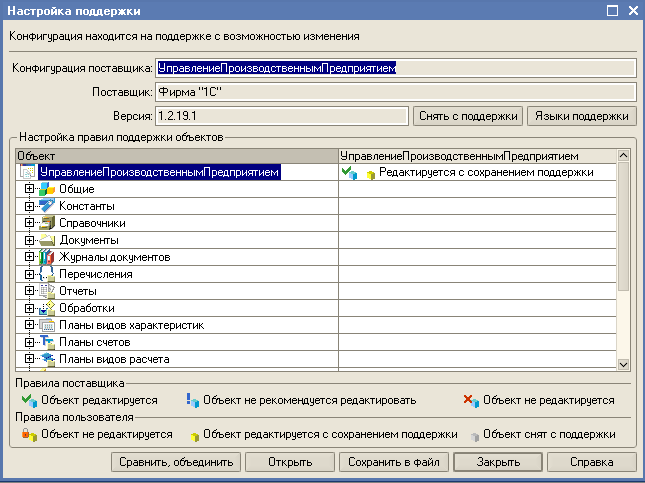Click the padlock user 'Объект не редактируется' icon
645x483 pixels.
(29, 434)
